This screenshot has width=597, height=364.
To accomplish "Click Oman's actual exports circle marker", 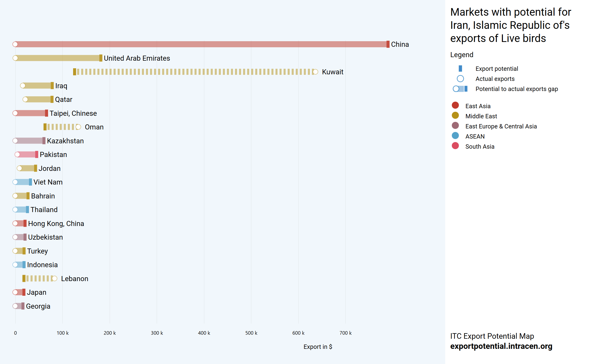I will coord(78,127).
